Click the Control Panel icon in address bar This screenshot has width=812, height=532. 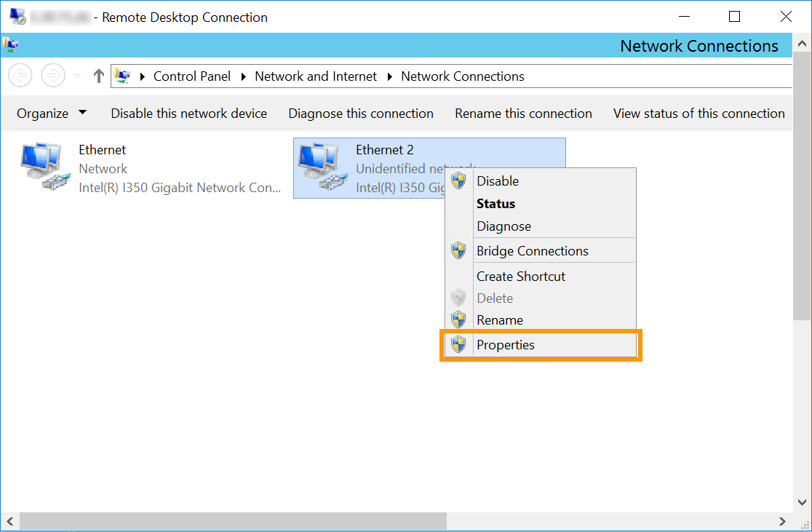click(x=124, y=76)
